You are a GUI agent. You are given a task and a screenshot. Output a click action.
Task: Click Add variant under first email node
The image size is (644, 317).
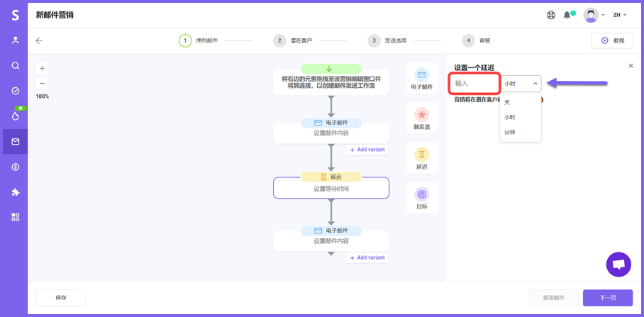point(367,150)
